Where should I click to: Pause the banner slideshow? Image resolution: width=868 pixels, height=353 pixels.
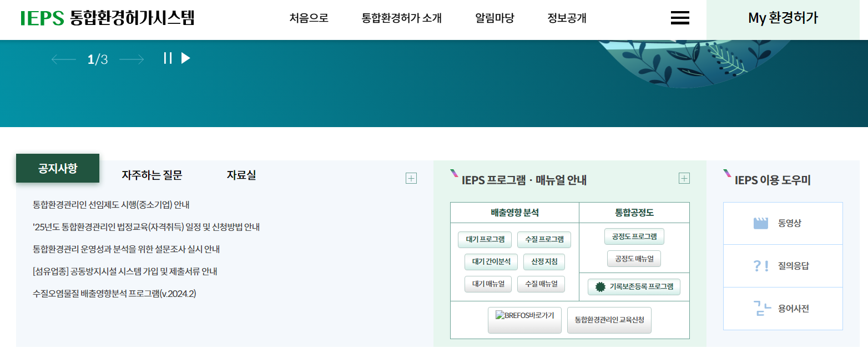pyautogui.click(x=167, y=58)
